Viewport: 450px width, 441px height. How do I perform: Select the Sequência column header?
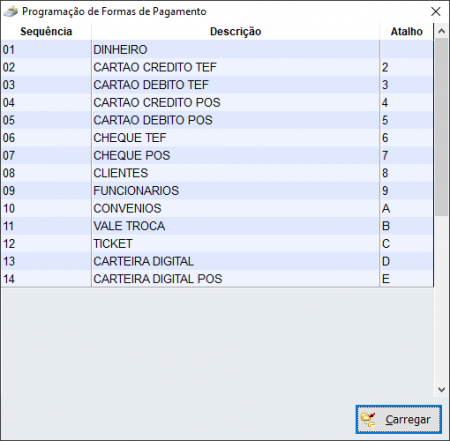coord(46,31)
